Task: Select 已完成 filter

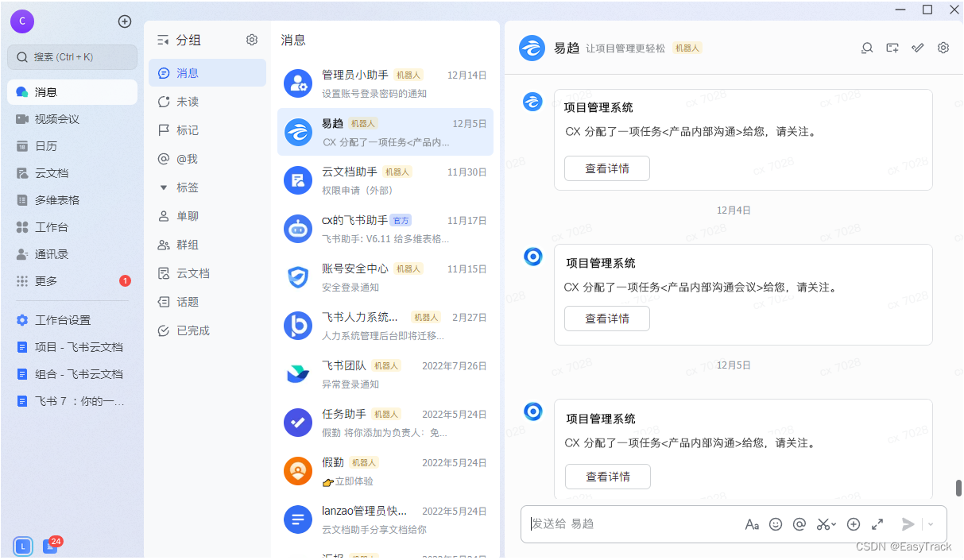Action: (207, 330)
